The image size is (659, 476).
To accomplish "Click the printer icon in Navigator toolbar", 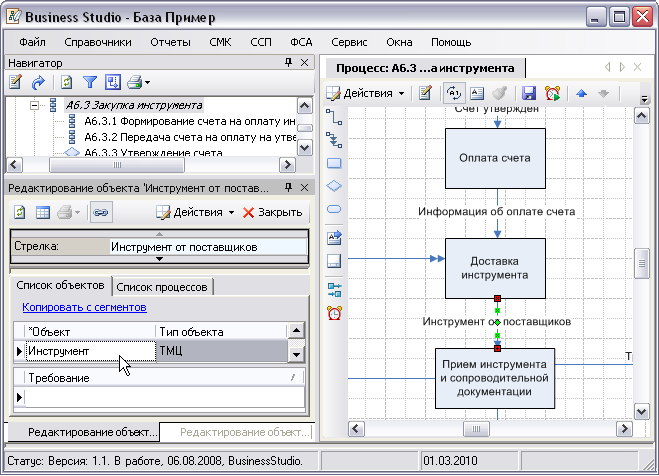I will (134, 82).
